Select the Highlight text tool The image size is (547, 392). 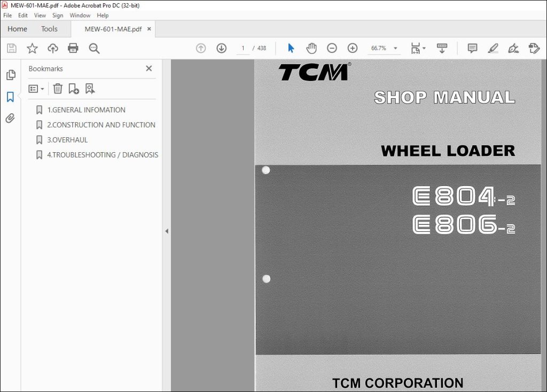coord(493,48)
